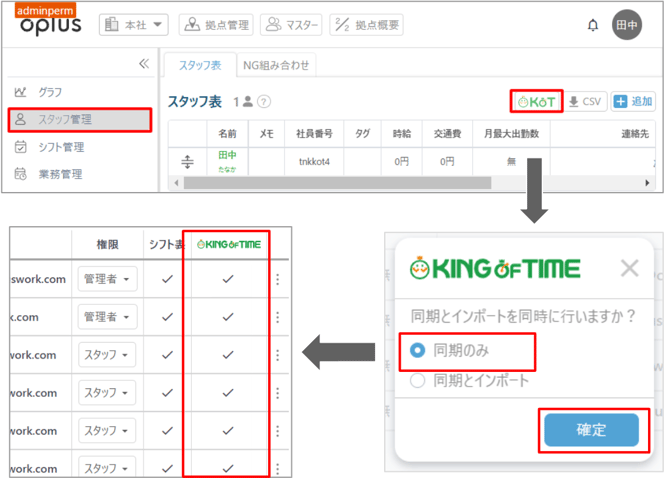Toggle first row KING OF TIME checkmark

pos(228,280)
